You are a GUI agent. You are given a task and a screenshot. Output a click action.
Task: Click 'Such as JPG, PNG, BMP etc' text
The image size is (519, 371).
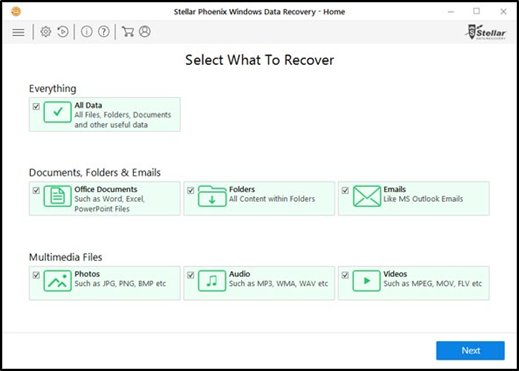[x=120, y=284]
